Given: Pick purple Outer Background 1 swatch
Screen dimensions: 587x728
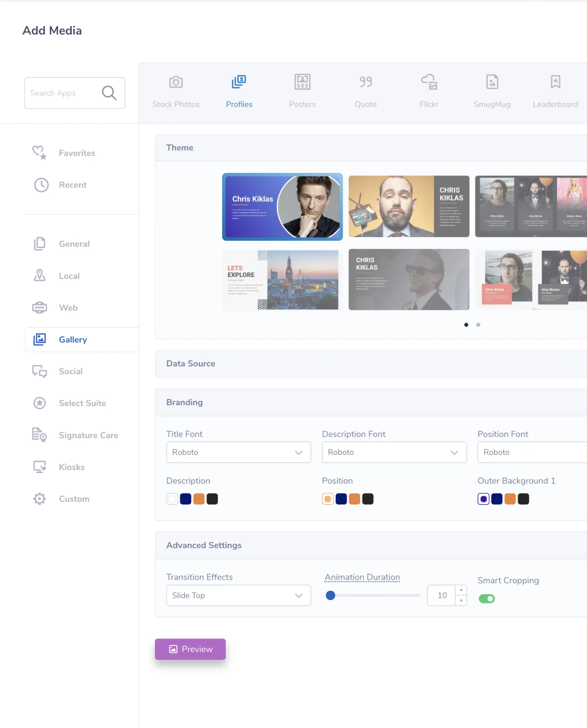Looking at the screenshot, I should click(x=483, y=499).
